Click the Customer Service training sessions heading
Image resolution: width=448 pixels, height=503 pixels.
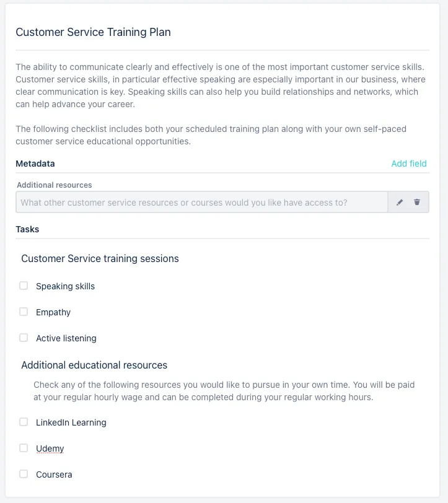100,258
